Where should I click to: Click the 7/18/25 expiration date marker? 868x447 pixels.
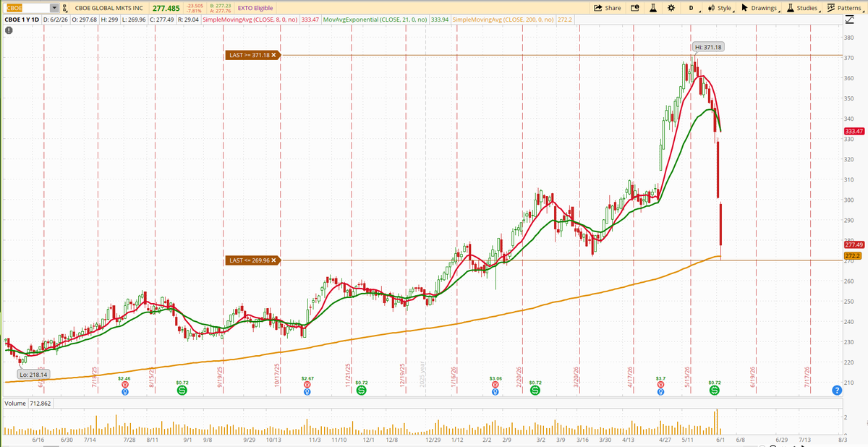(95, 378)
